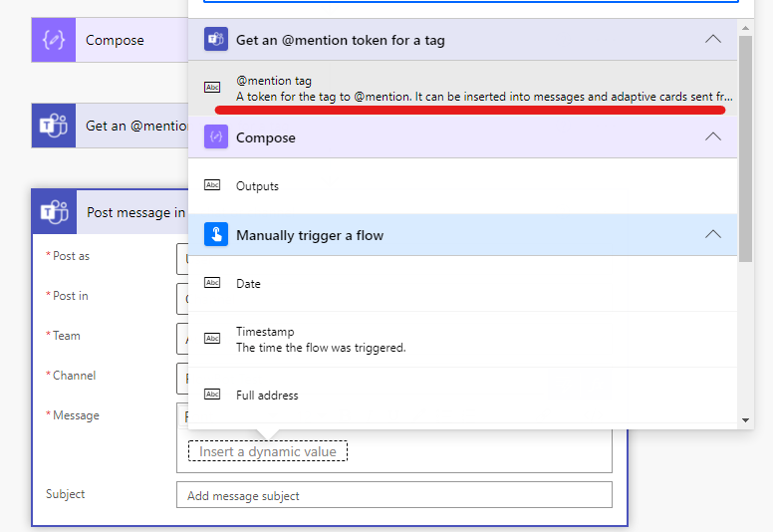Screen dimensions: 773x532
Task: Click the Abc icon beside Full address
Action: [212, 394]
